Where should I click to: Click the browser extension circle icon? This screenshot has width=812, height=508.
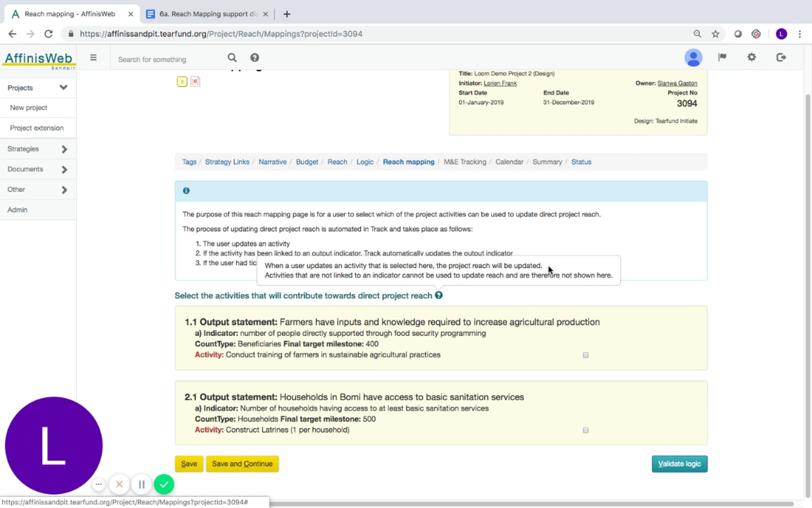[738, 34]
